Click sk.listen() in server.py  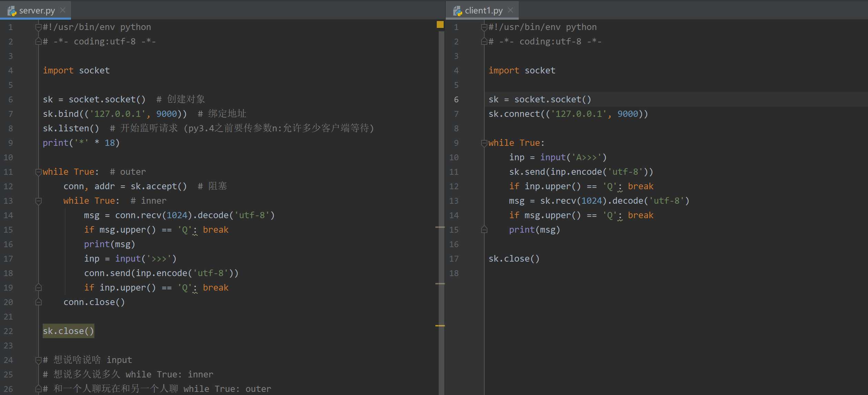point(71,129)
